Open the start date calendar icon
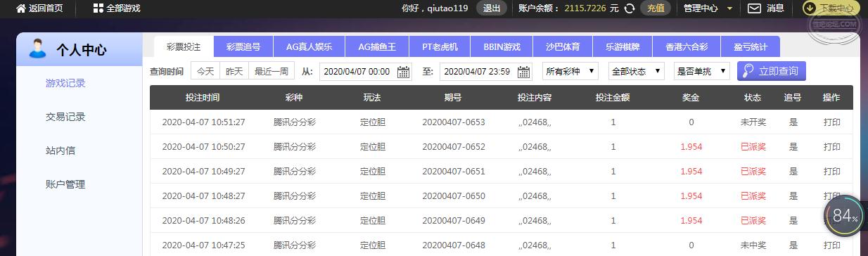 pos(404,72)
